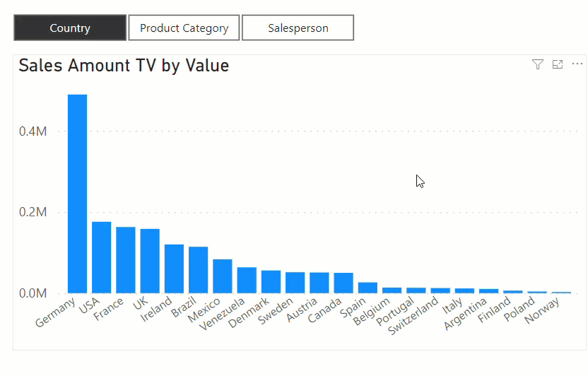Select the France bar
This screenshot has width=588, height=376.
tap(126, 260)
